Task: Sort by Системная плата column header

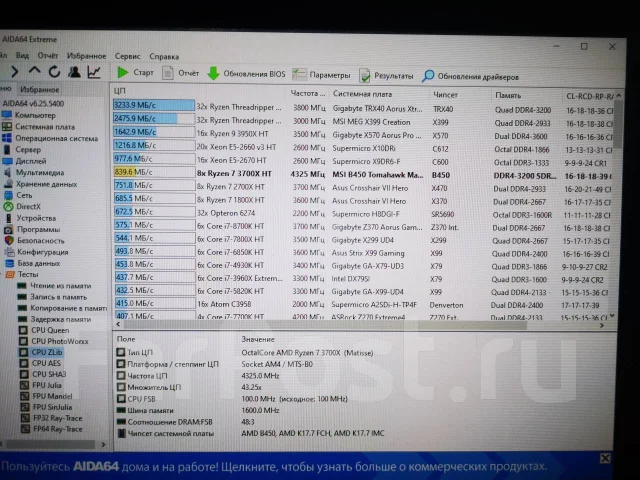Action: [x=362, y=94]
